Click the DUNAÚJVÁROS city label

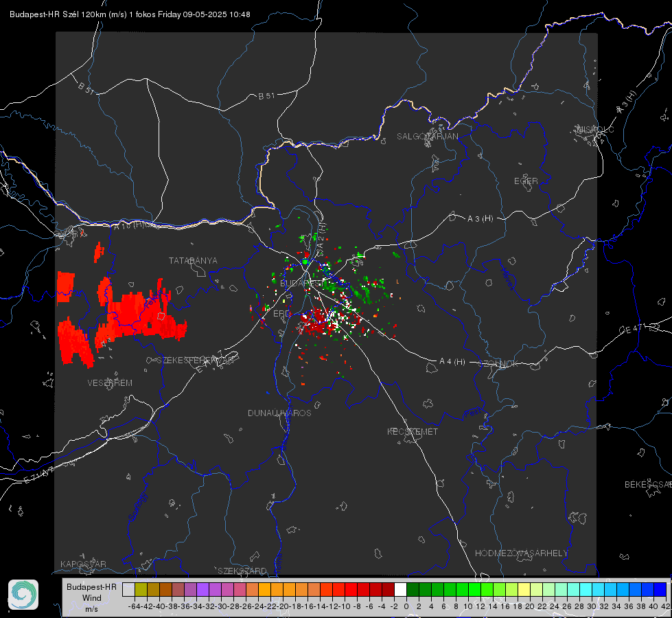click(x=279, y=413)
